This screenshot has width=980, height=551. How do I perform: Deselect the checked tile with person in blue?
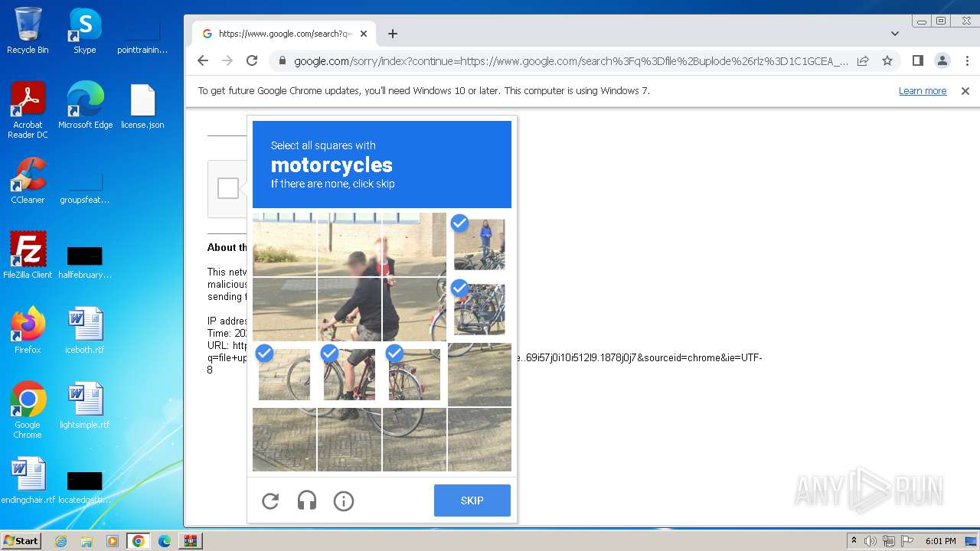coord(479,245)
